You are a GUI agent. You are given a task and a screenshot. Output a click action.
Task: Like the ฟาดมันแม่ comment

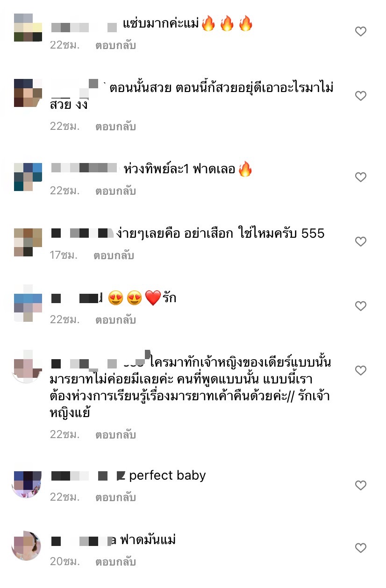tap(360, 547)
